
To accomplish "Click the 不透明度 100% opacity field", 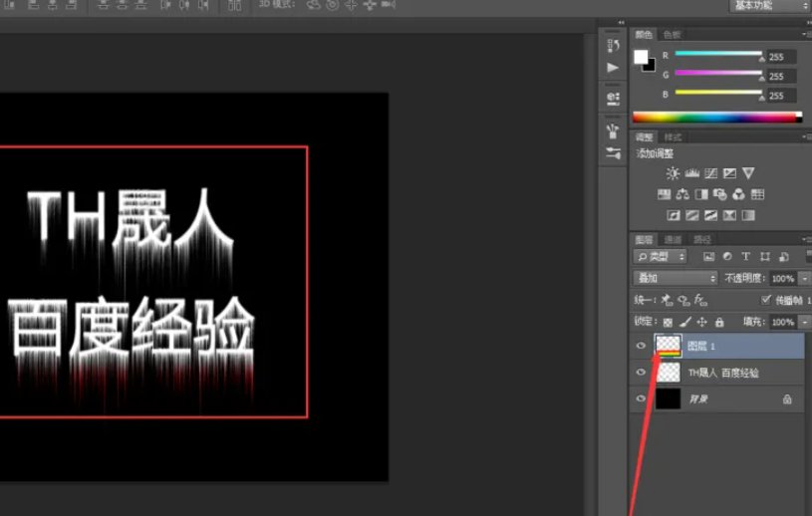I will (783, 279).
